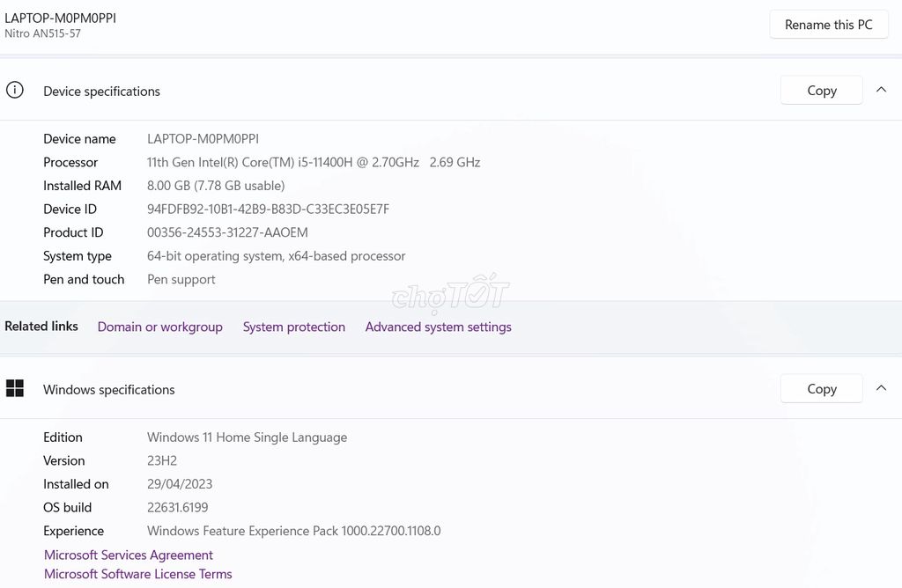The height and width of the screenshot is (588, 902).
Task: Select the Device name value LAPTOP-M0PM0PPI
Action: pos(203,138)
